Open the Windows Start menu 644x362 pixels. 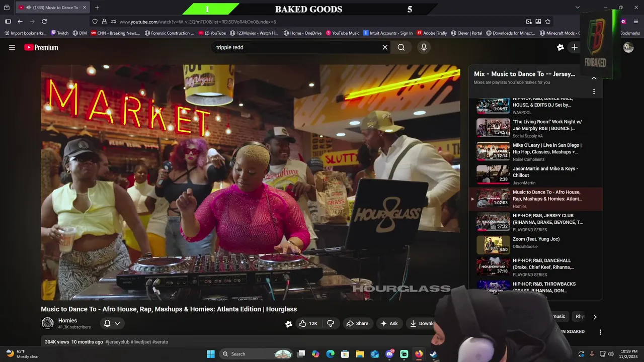click(211, 354)
